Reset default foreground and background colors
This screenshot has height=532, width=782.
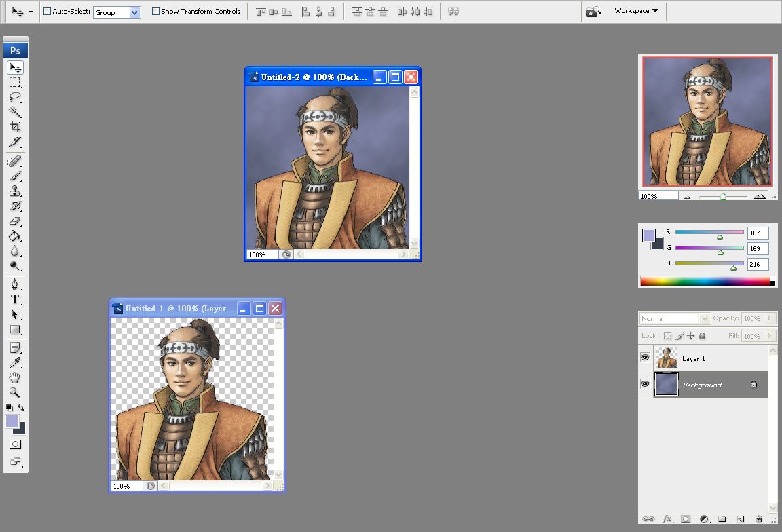click(9, 408)
